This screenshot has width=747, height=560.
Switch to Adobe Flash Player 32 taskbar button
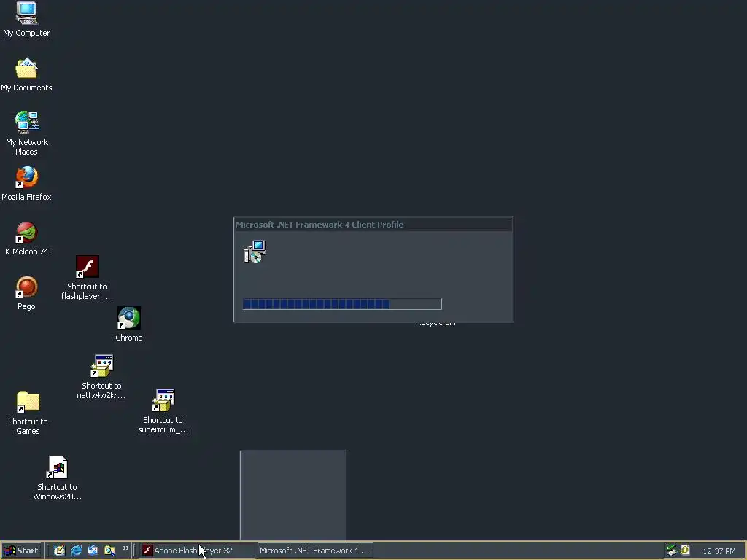197,551
